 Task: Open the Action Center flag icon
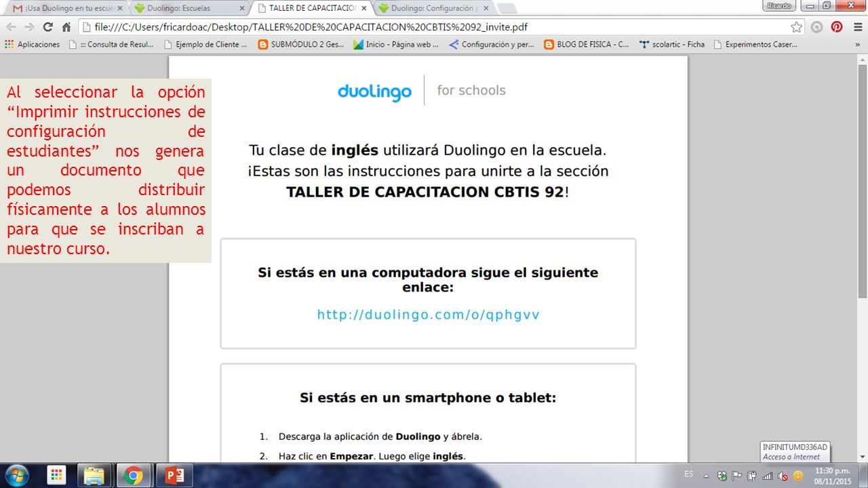click(x=737, y=476)
